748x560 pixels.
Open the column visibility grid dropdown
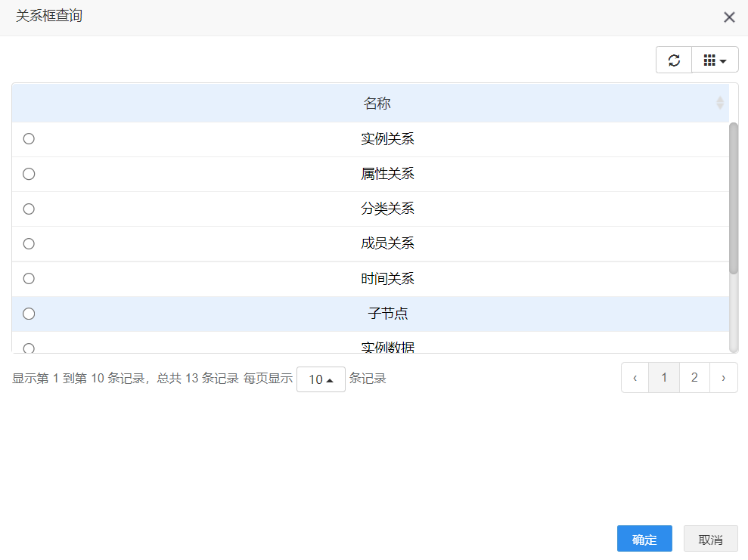pos(715,60)
